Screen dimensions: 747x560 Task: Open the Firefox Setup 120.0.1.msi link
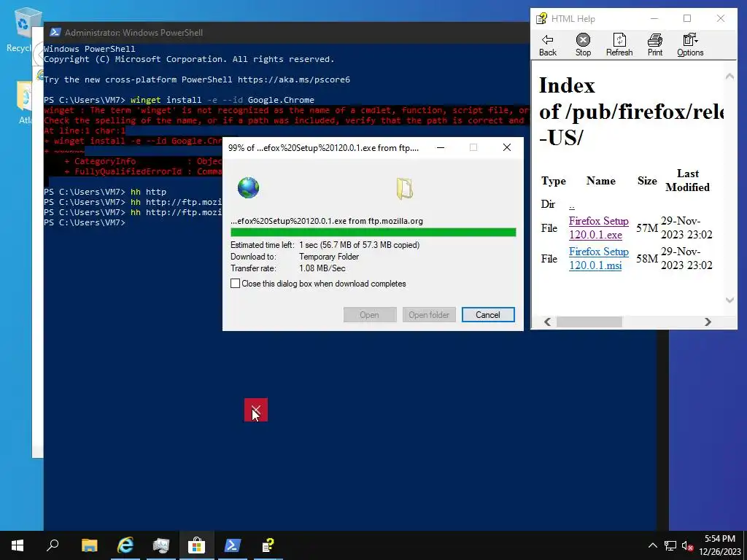pyautogui.click(x=598, y=258)
